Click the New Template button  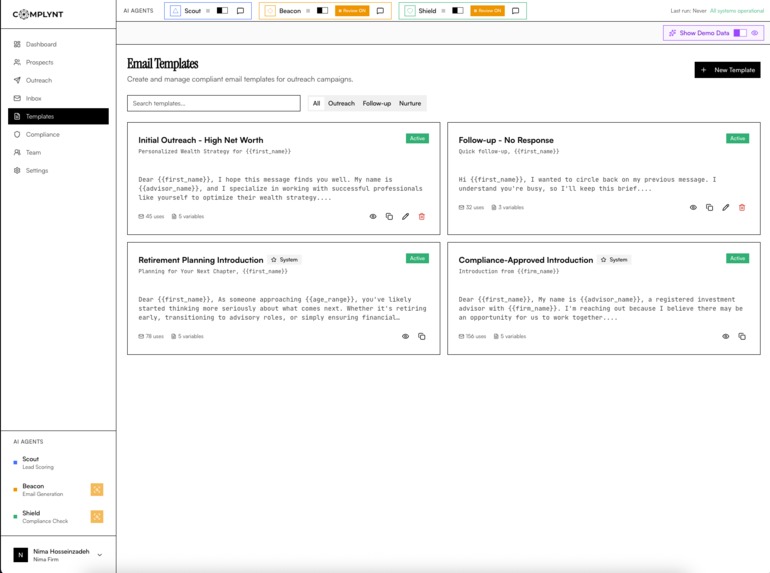(727, 70)
